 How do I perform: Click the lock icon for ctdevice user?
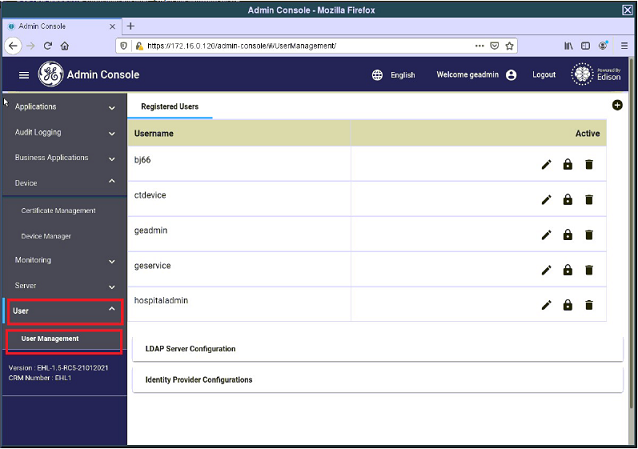click(x=568, y=200)
